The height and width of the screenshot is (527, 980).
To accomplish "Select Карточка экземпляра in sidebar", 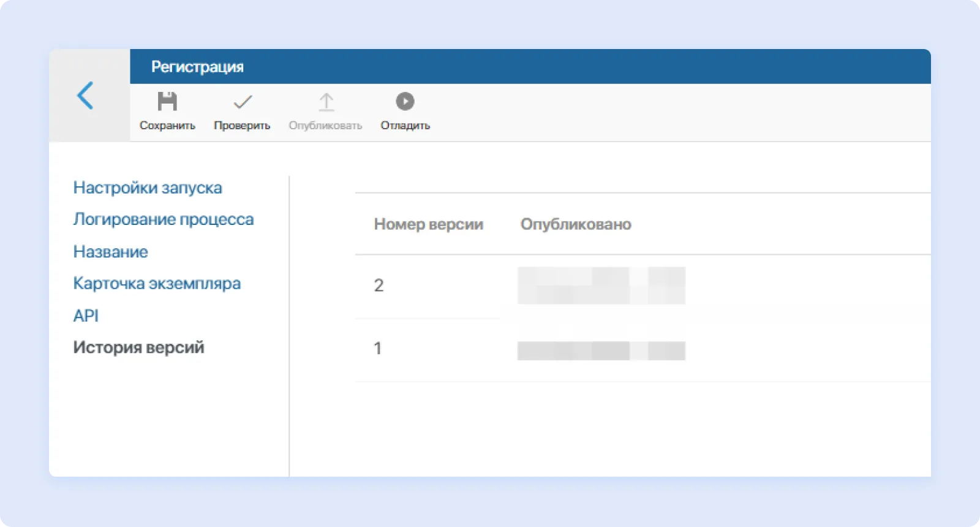I will [157, 284].
